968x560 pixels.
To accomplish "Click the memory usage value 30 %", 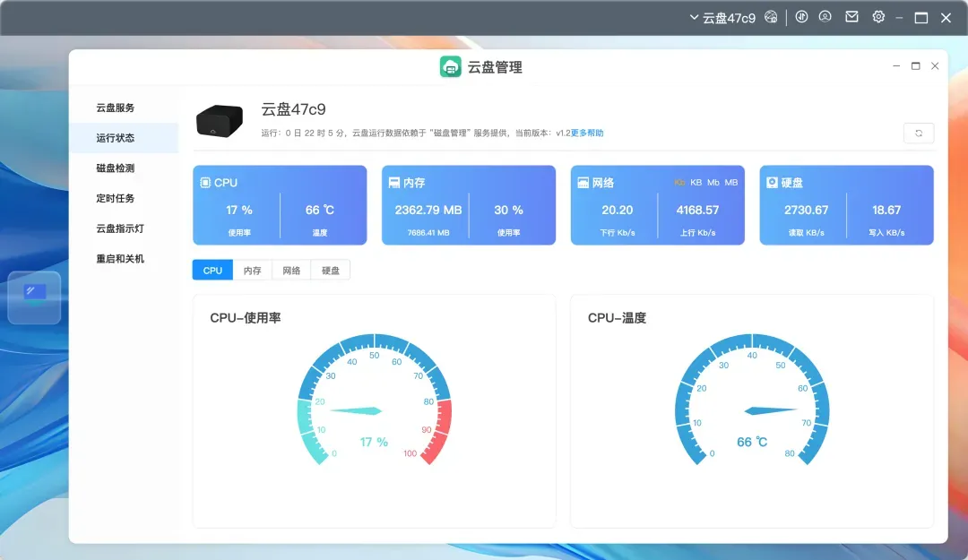I will pos(509,211).
